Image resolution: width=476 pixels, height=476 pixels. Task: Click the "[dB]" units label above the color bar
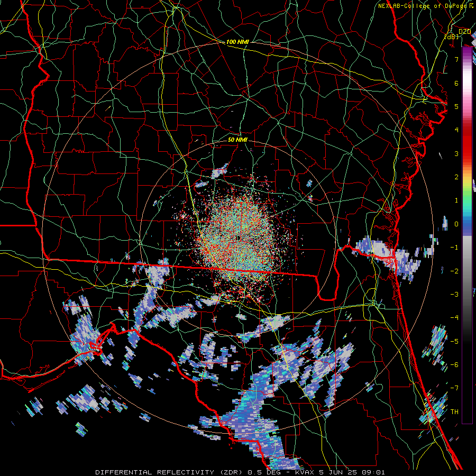(451, 36)
